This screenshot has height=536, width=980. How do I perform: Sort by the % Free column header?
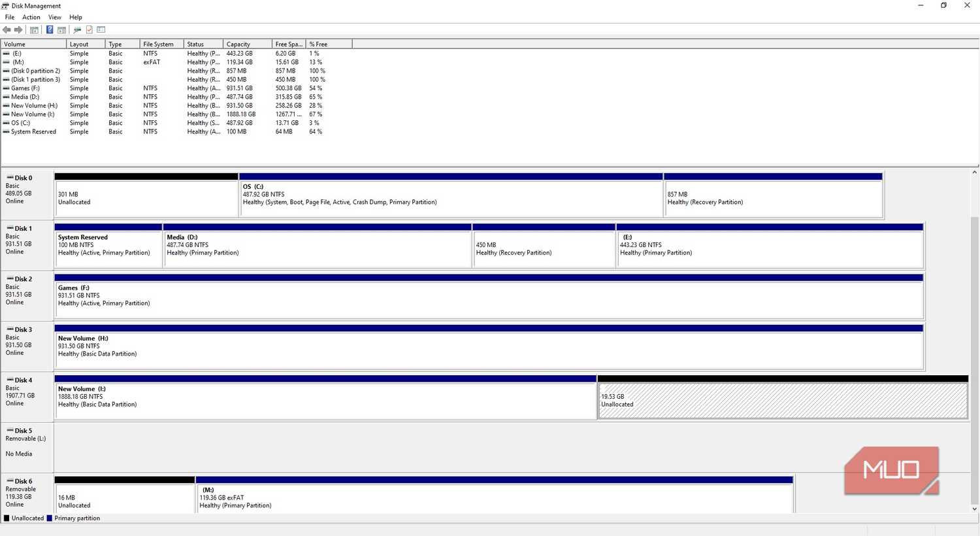tap(329, 44)
